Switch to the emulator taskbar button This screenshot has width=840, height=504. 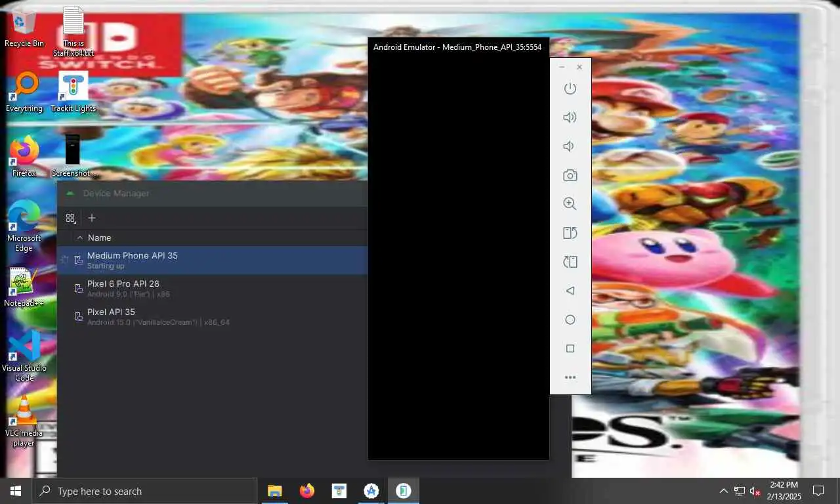[x=403, y=491]
